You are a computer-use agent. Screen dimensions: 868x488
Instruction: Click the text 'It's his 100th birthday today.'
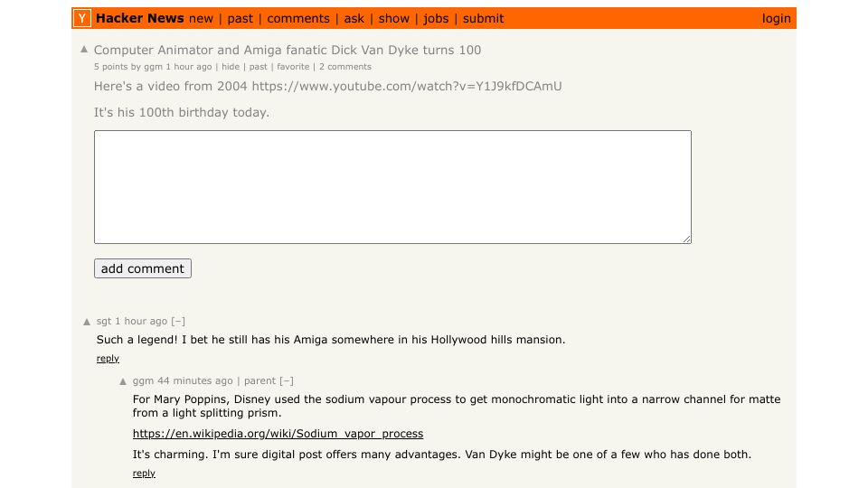(182, 112)
